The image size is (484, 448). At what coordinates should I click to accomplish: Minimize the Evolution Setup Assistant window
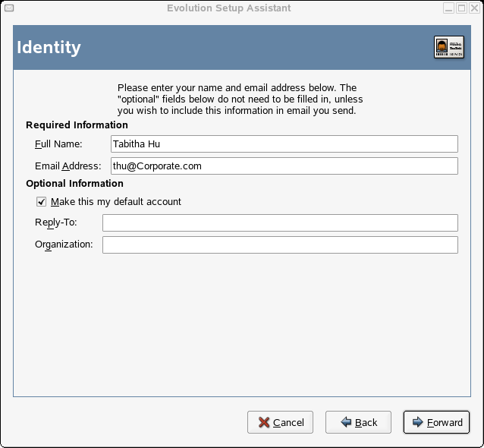tap(449, 8)
